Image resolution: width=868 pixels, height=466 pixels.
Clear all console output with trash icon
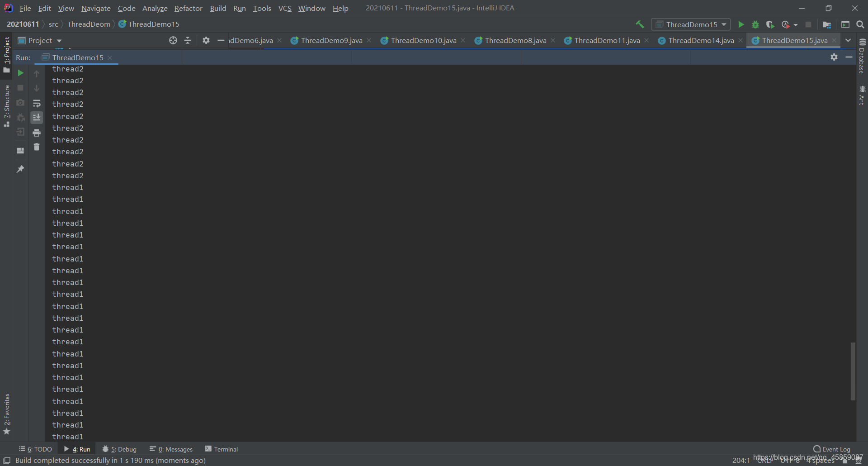click(37, 147)
